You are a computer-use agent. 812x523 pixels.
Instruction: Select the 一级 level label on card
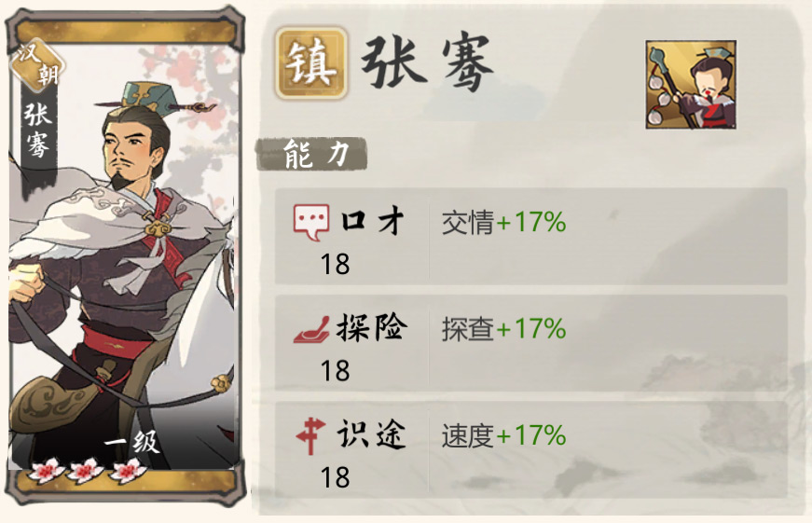[x=131, y=442]
